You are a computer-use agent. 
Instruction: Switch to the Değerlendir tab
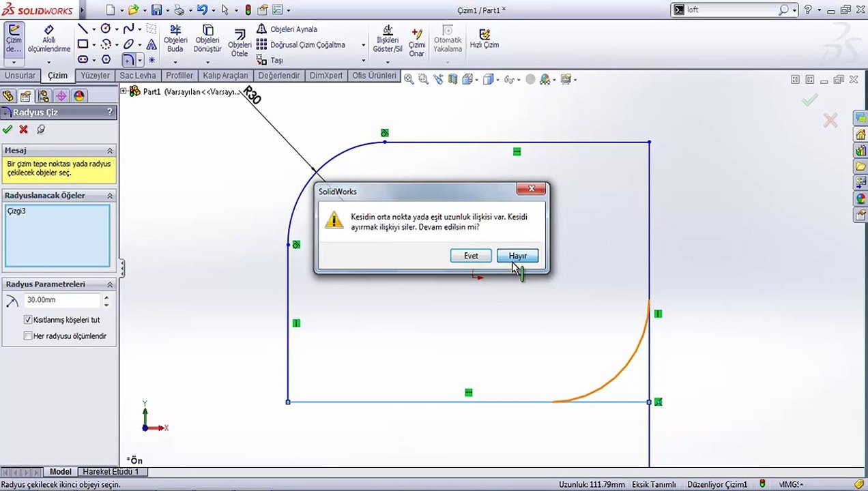pos(278,76)
